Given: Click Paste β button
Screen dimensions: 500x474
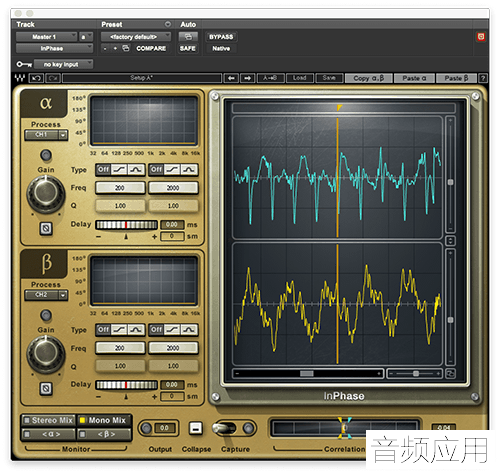Looking at the screenshot, I should coord(456,78).
